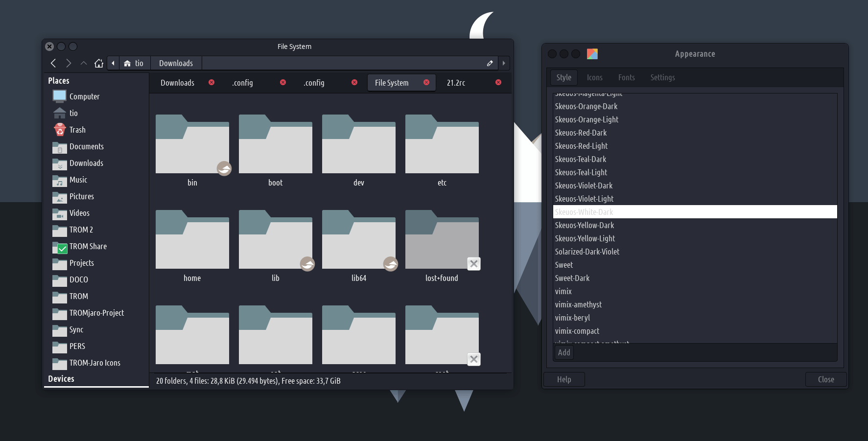Go forward using the right arrow
Image resolution: width=868 pixels, height=441 pixels.
coord(69,63)
